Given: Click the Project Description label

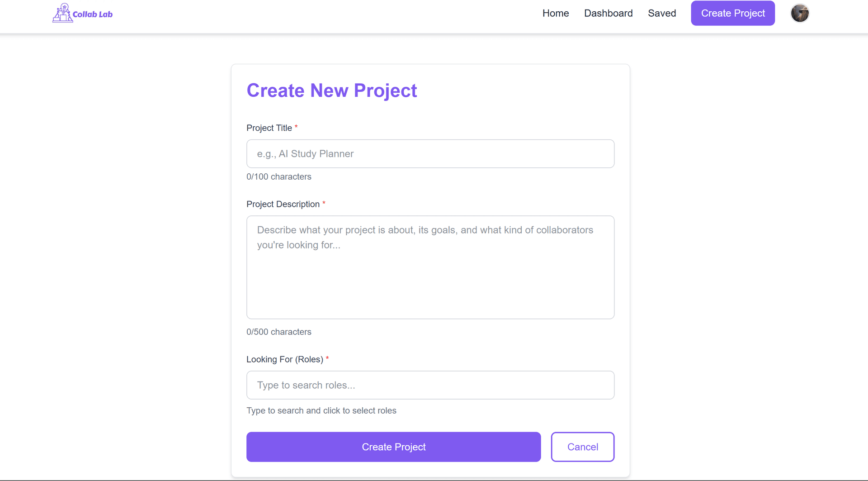Looking at the screenshot, I should pos(283,204).
